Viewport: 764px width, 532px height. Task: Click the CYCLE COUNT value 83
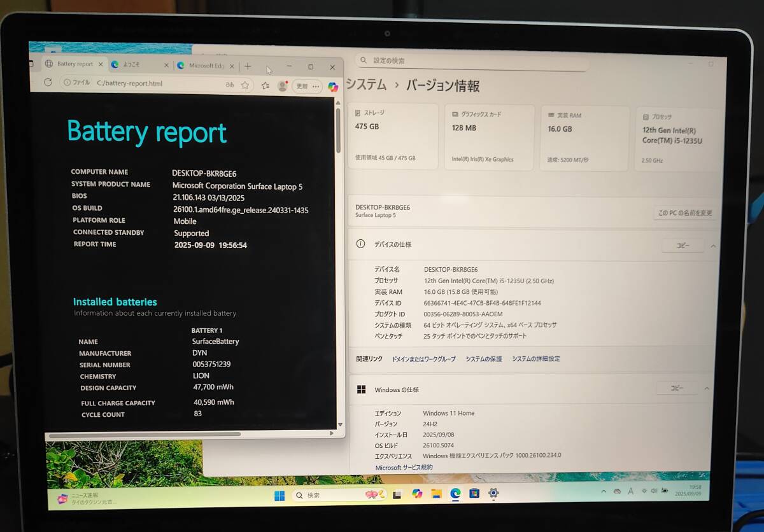(x=197, y=414)
